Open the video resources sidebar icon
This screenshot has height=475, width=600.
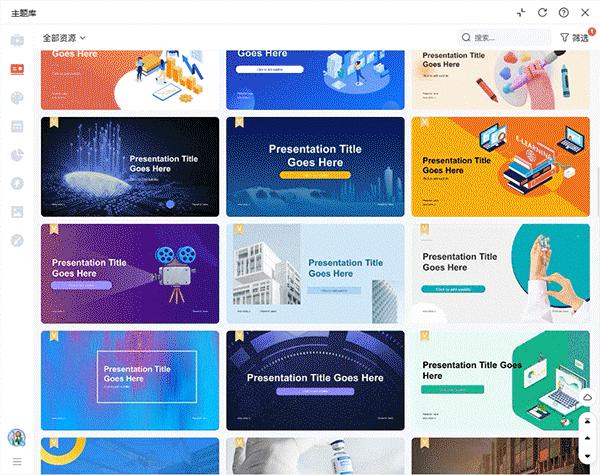point(17,40)
